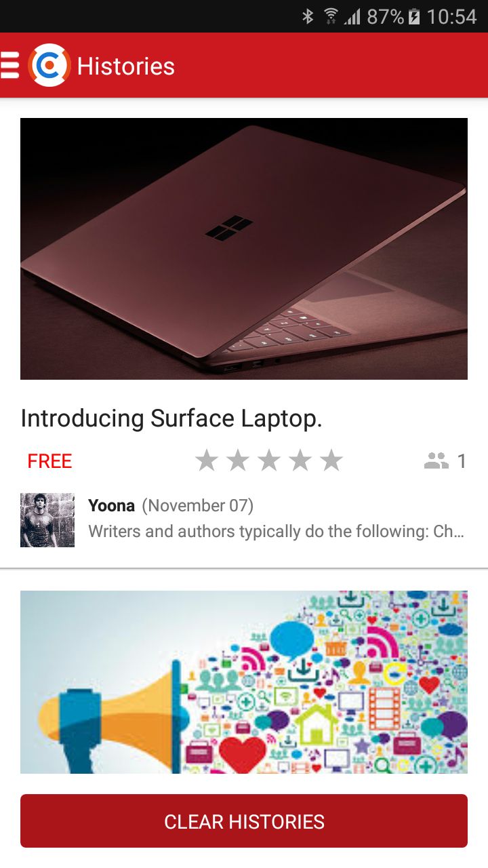The image size is (488, 868).
Task: Tap the Histories header title
Action: tap(126, 66)
